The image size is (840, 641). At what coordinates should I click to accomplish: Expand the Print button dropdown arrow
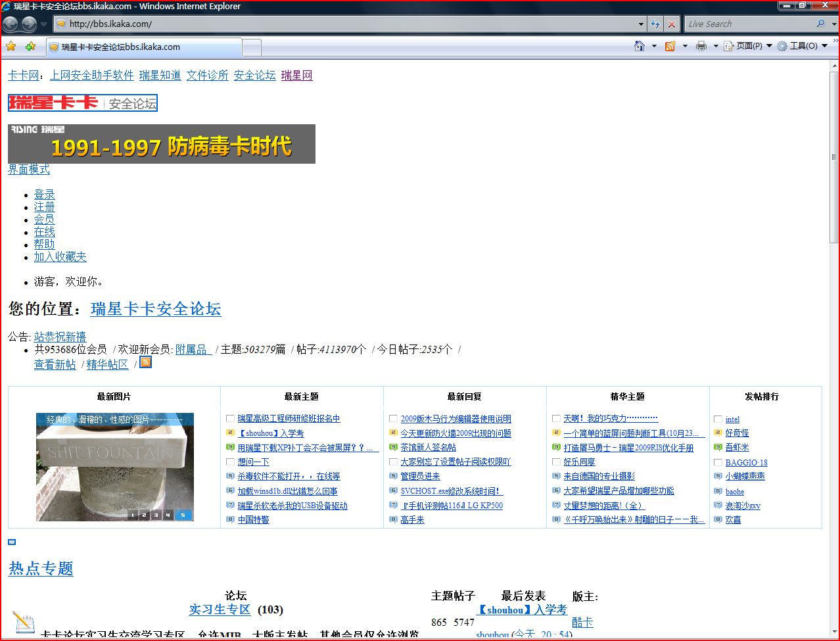tap(716, 46)
